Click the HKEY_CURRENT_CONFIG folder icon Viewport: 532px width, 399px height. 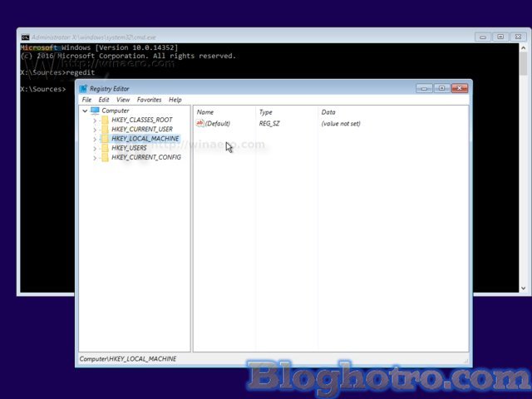click(x=105, y=157)
